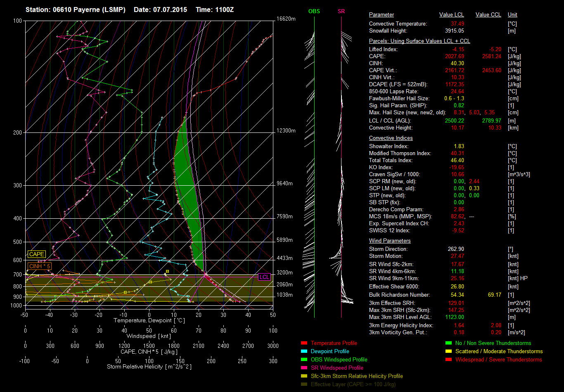This screenshot has width=564, height=392.
Task: Click the orange CINH * 5 label
Action: pos(40,266)
